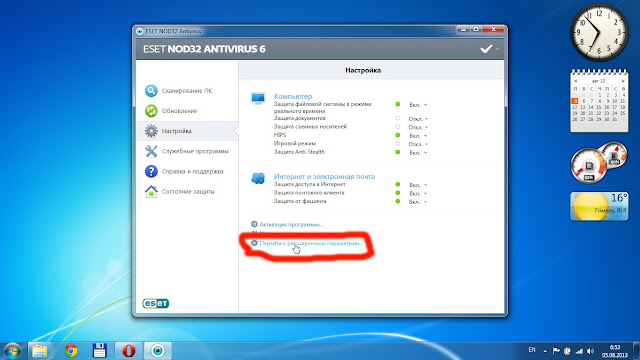This screenshot has height=360, width=640.
Task: Open Вкл. dropdown for HIPS
Action: tap(418, 136)
